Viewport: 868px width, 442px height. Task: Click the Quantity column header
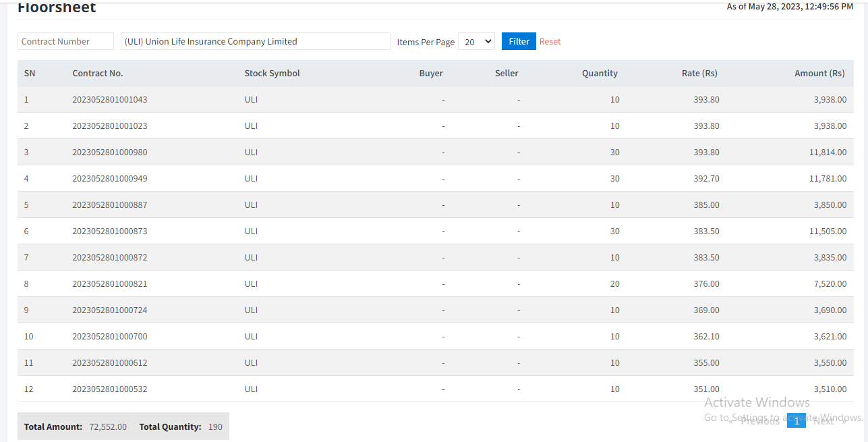point(600,73)
